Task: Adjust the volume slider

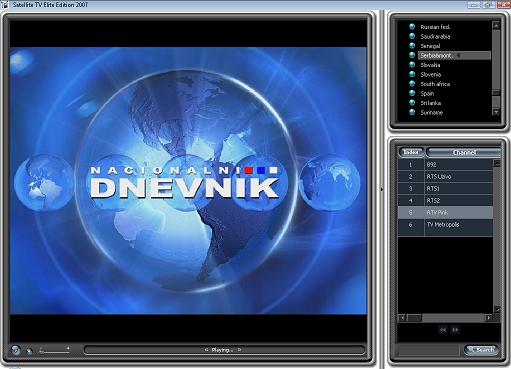Action: (x=54, y=351)
